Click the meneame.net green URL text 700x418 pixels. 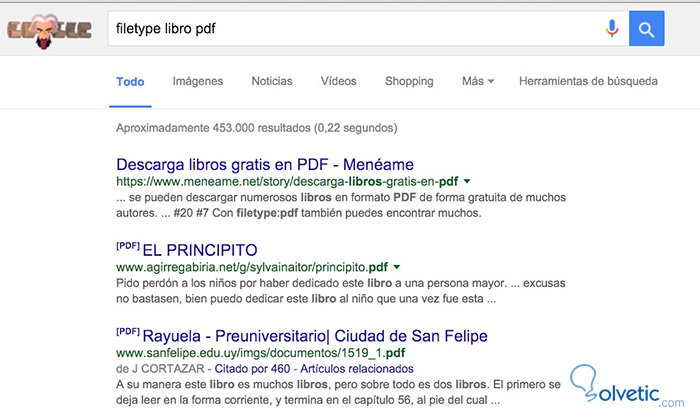click(x=287, y=182)
